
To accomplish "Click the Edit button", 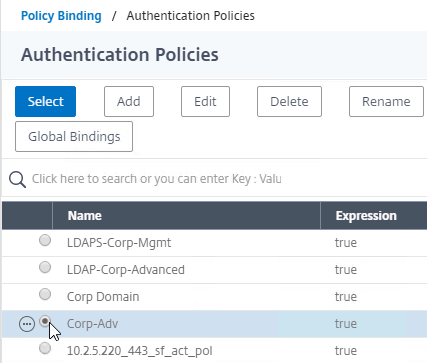I will (x=205, y=101).
